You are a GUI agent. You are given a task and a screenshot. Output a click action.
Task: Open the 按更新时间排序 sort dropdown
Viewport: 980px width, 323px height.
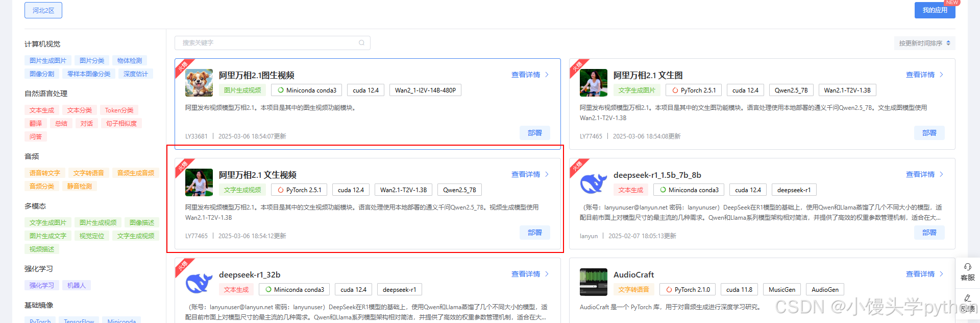(924, 43)
